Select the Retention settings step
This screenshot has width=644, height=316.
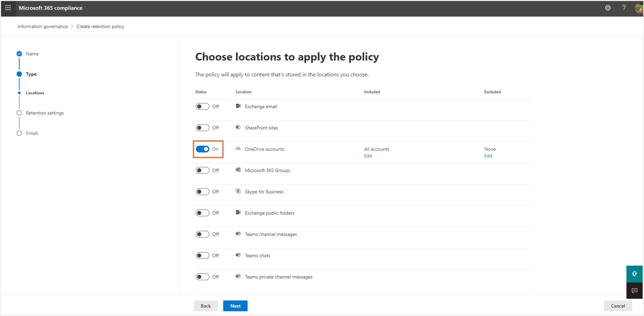tap(45, 113)
